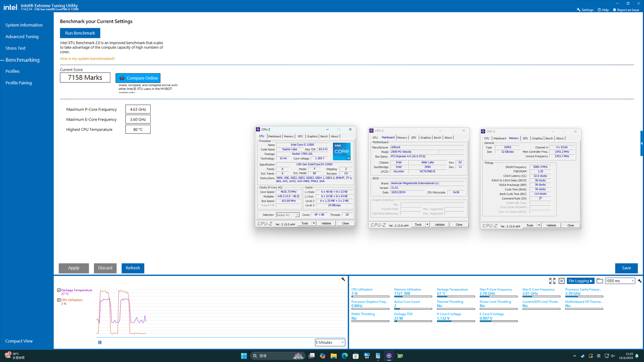Image resolution: width=644 pixels, height=362 pixels.
Task: Open Profile Pairing in the sidebar
Action: (x=18, y=83)
